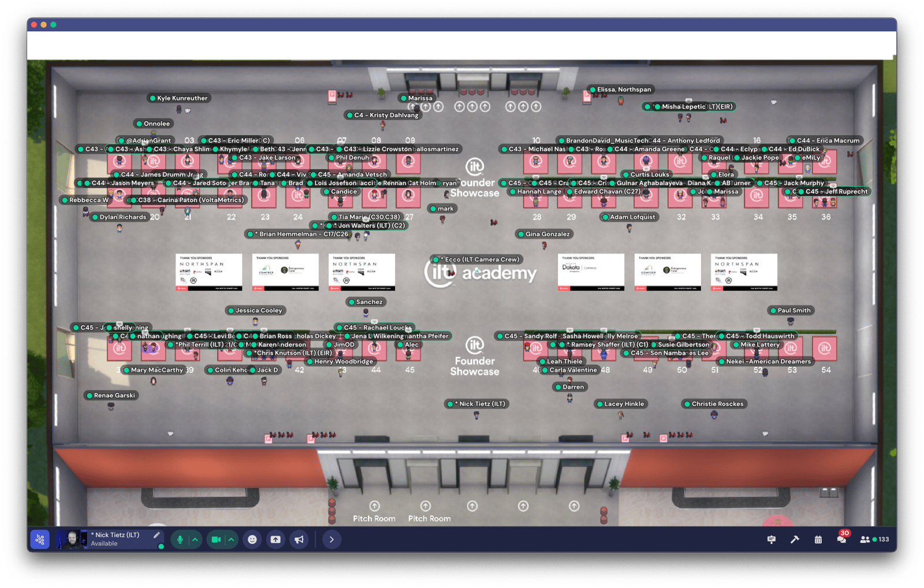Select the Mike Lattery name label
The width and height of the screenshot is (924, 588).
click(757, 345)
